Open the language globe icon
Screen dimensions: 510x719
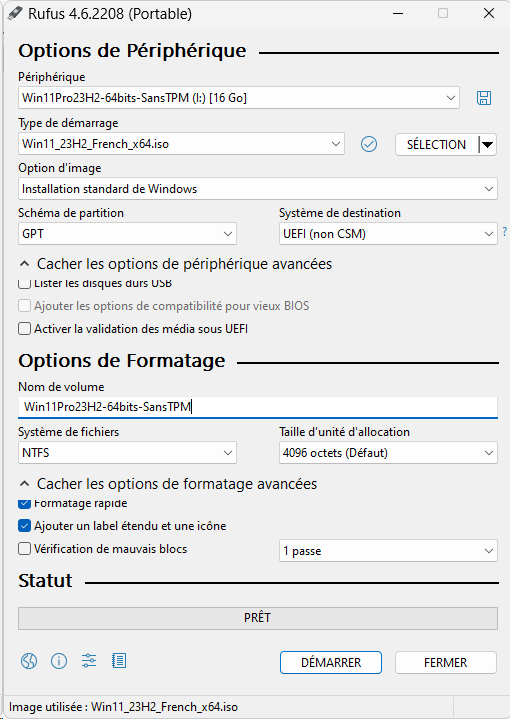tap(29, 661)
